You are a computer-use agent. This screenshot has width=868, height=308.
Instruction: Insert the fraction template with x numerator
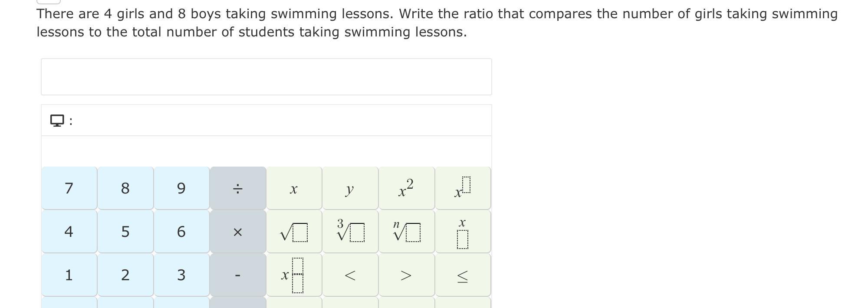coord(463,232)
